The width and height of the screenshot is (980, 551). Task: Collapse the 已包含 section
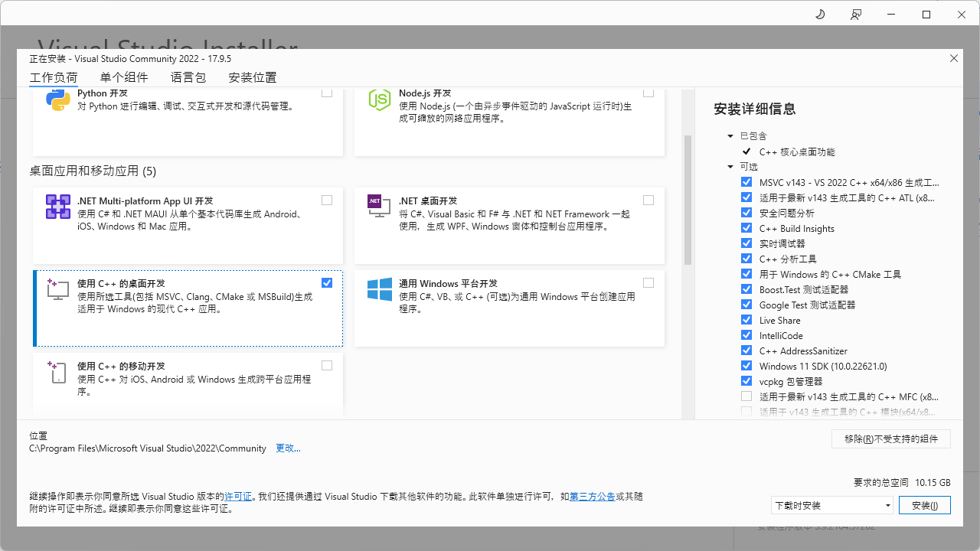(x=730, y=135)
